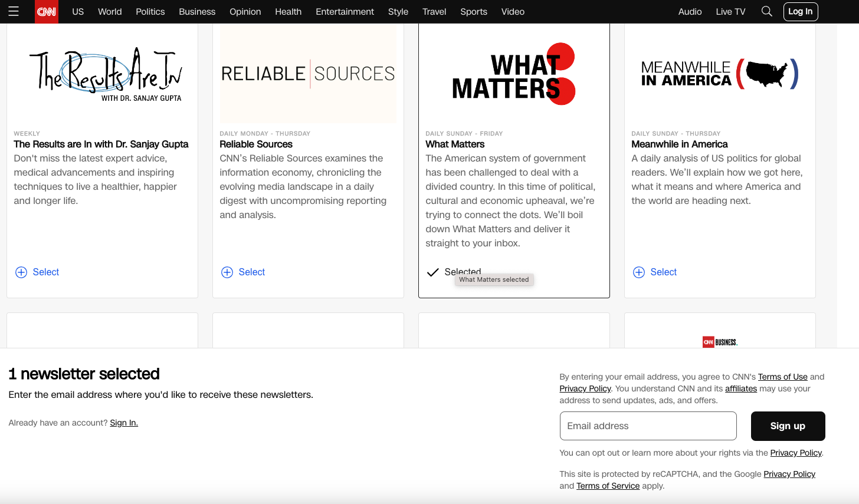Open the Video section
Viewport: 859px width, 504px height.
[x=513, y=11]
